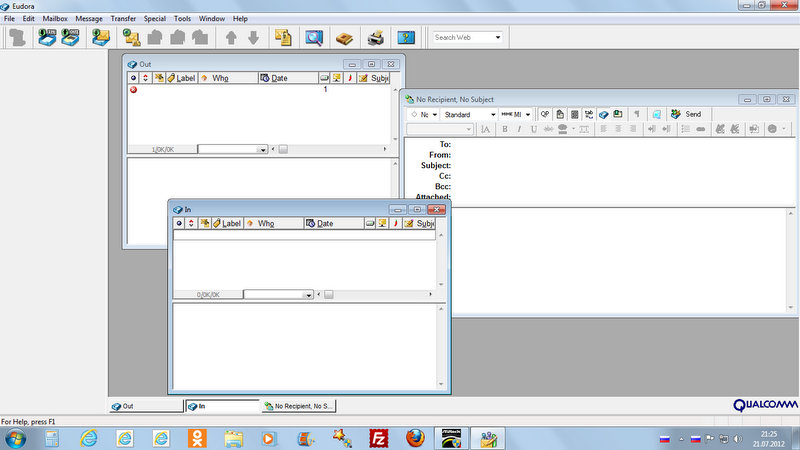Viewport: 800px width, 450px height.
Task: Click Priority column icon in In window
Action: click(x=191, y=223)
